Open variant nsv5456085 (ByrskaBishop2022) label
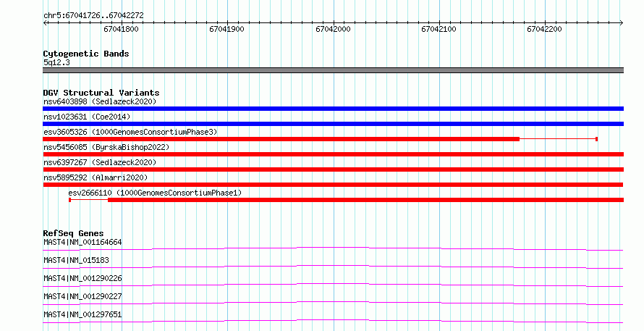The height and width of the screenshot is (331, 644). (106, 147)
